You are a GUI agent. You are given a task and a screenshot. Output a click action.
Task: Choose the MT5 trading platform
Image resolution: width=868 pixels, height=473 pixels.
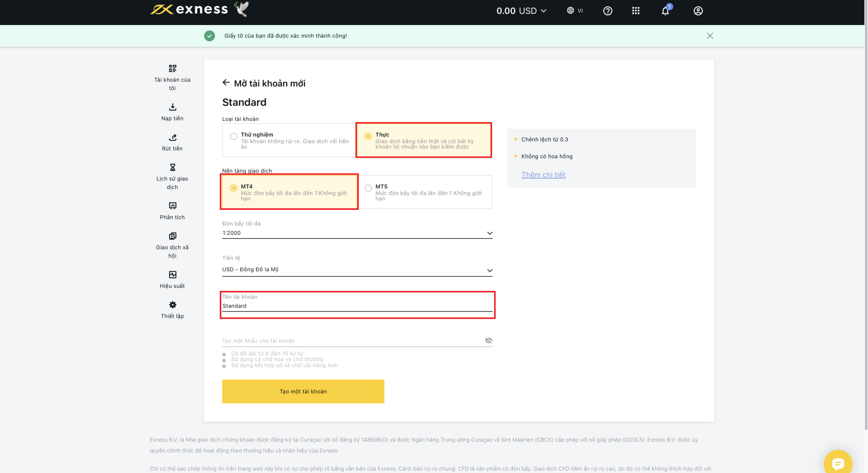click(x=425, y=192)
